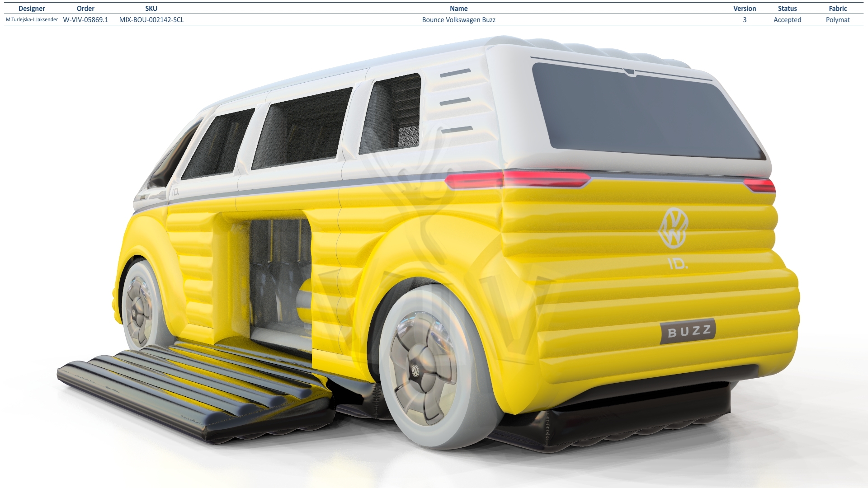This screenshot has width=868, height=488.
Task: Select the version value 3
Action: tap(745, 20)
